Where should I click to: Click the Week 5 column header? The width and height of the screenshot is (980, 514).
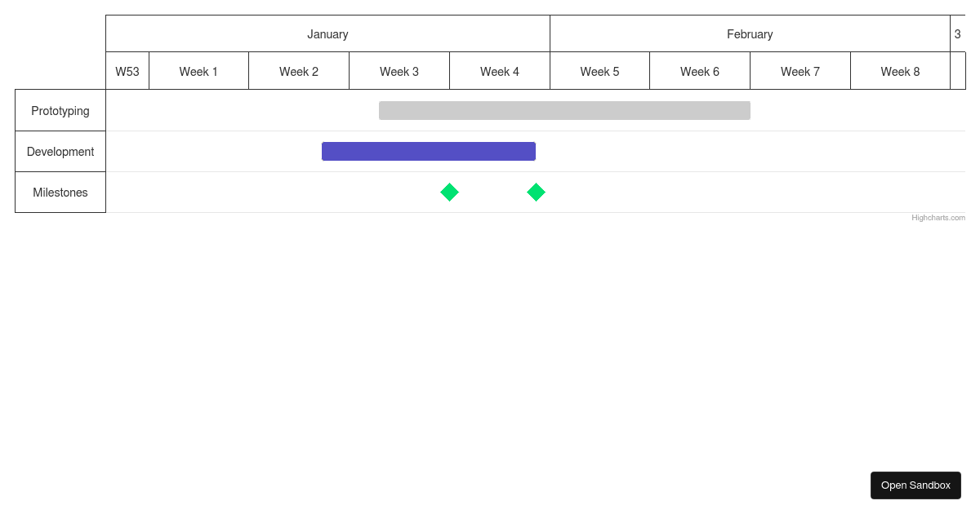point(599,72)
